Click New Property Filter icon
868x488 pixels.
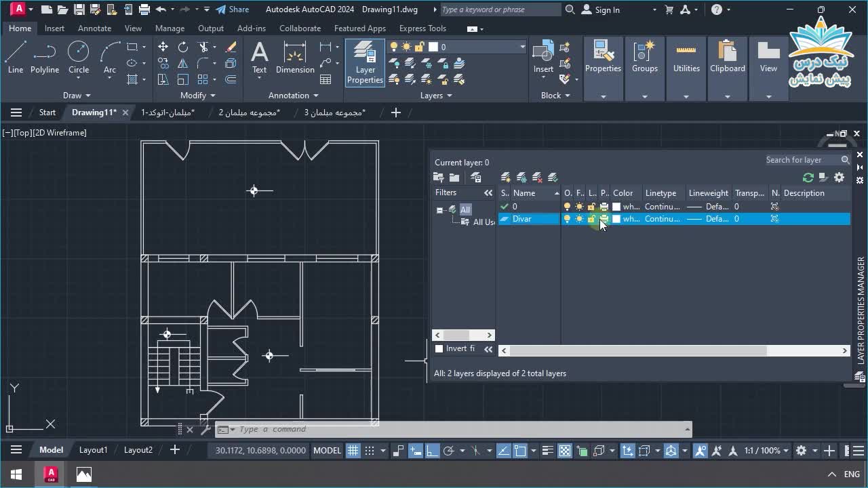[x=439, y=178]
